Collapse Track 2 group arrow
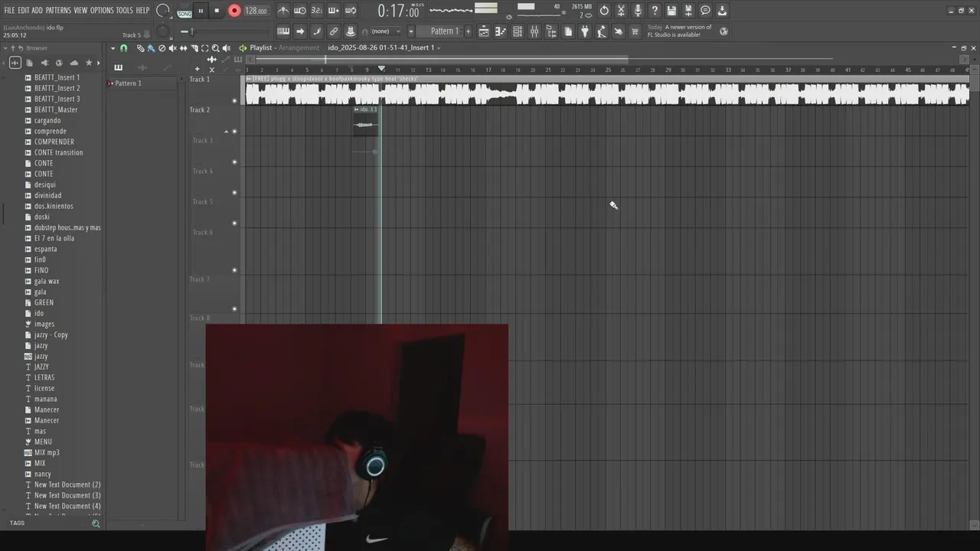This screenshot has height=551, width=980. [226, 131]
